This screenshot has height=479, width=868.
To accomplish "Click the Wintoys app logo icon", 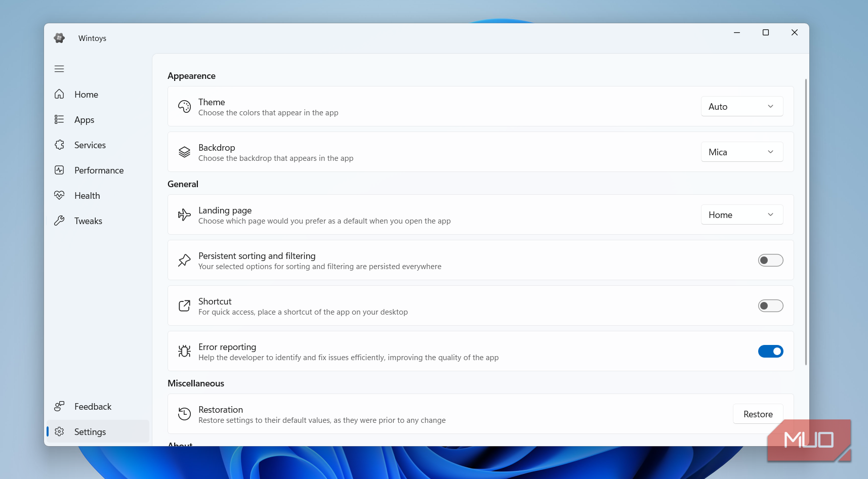I will click(x=59, y=38).
